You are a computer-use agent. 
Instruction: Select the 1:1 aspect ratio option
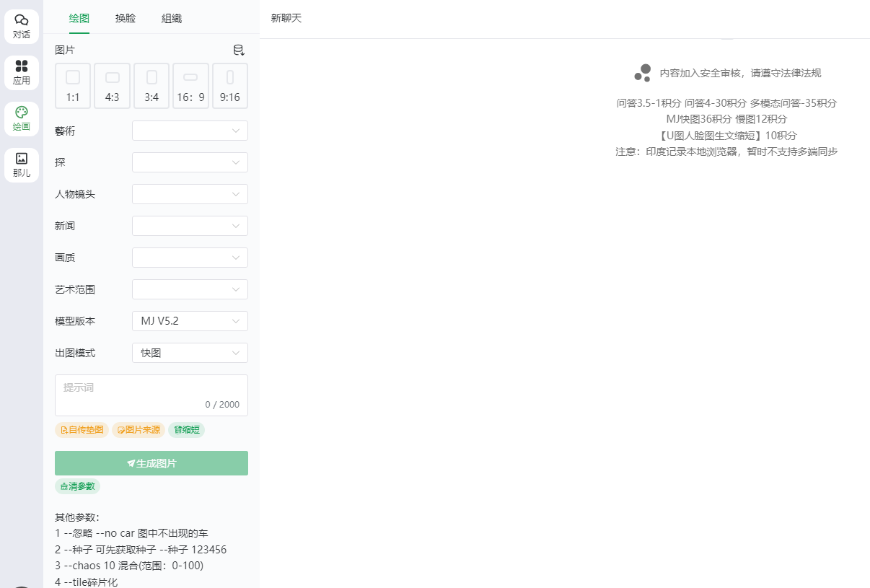73,86
